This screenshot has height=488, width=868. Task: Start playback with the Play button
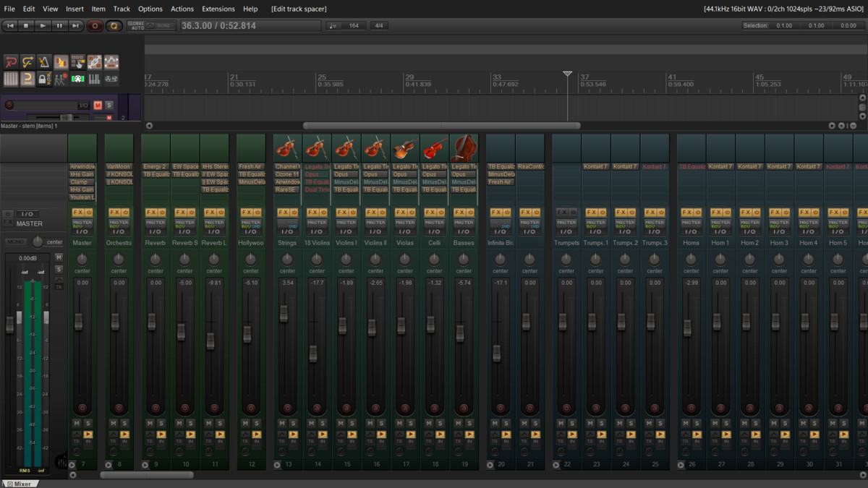click(x=43, y=25)
